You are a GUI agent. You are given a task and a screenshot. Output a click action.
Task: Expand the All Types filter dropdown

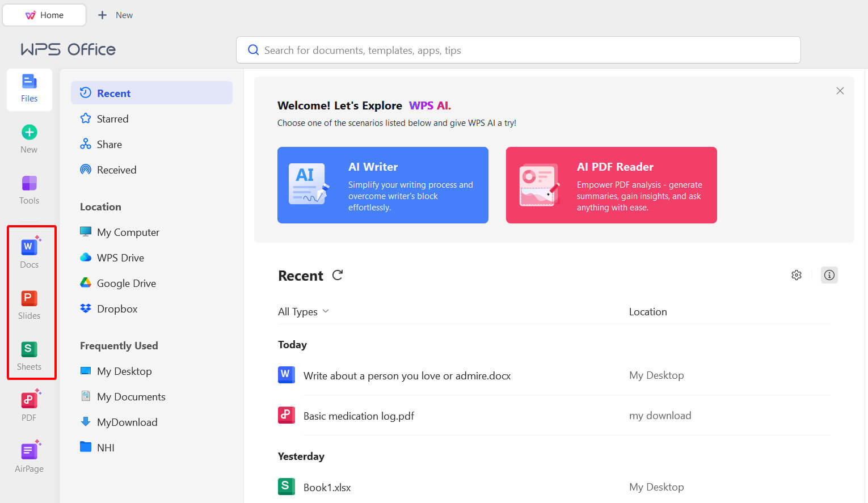(x=304, y=311)
